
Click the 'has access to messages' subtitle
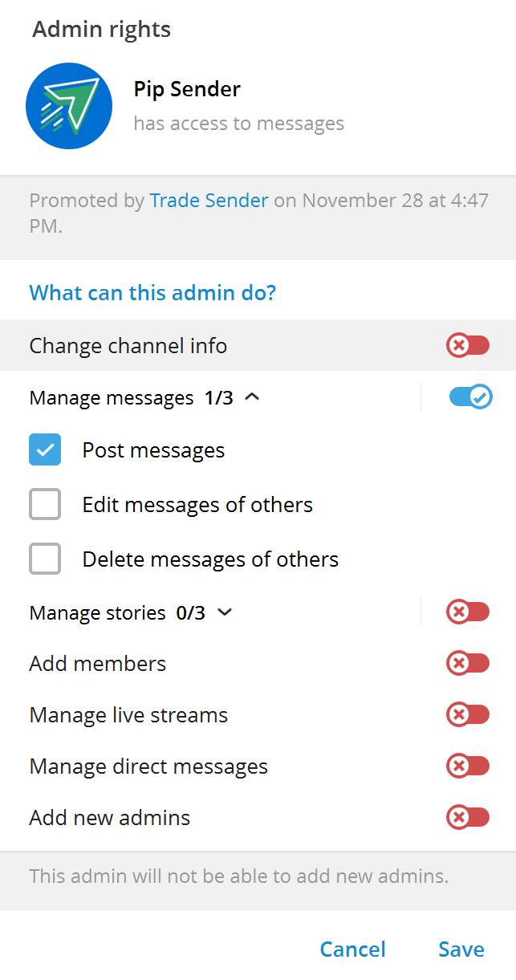pyautogui.click(x=238, y=123)
